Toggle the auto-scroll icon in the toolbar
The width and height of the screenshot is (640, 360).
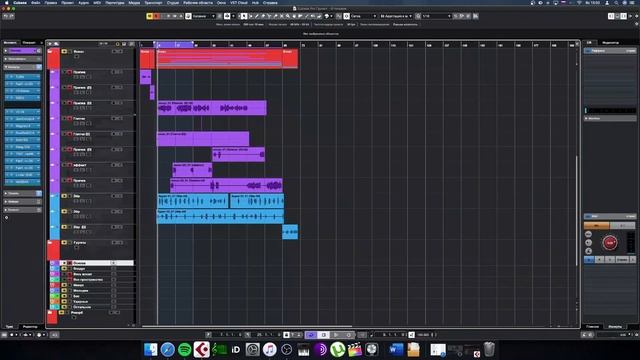click(227, 16)
